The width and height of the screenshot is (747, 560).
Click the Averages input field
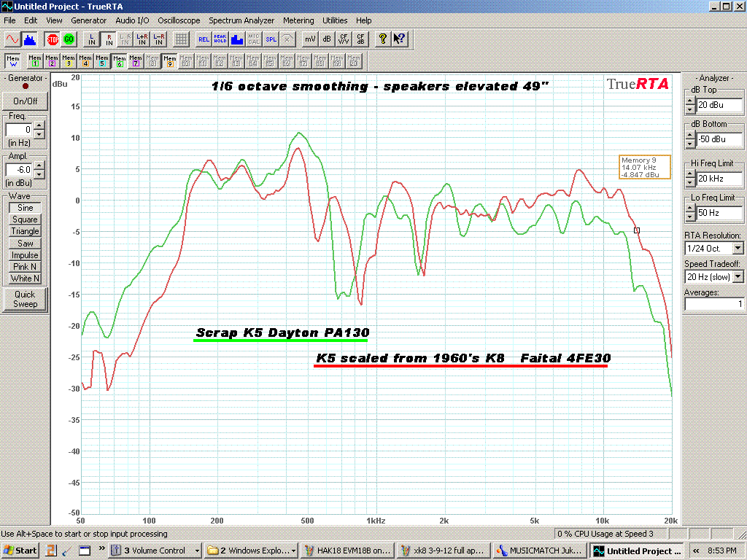point(714,304)
